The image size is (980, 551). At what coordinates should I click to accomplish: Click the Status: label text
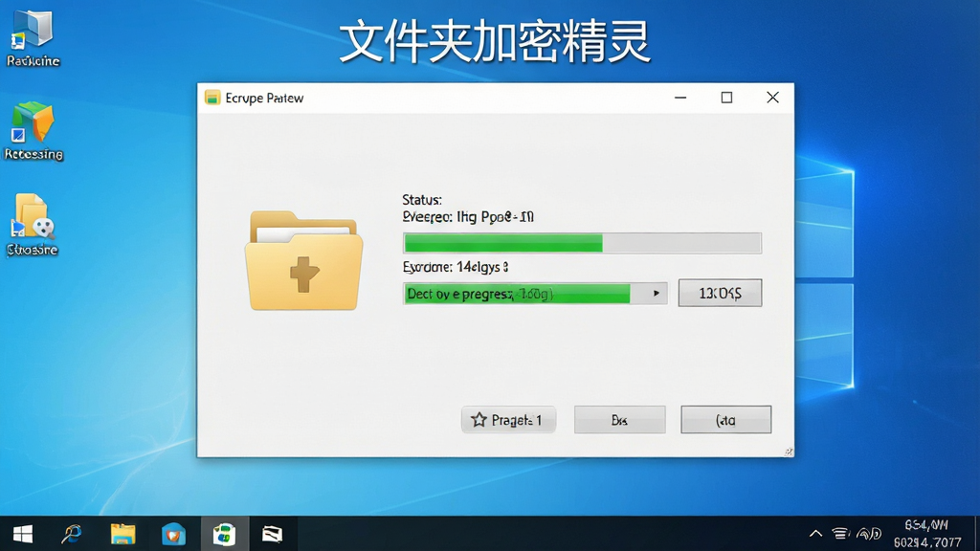(x=422, y=200)
